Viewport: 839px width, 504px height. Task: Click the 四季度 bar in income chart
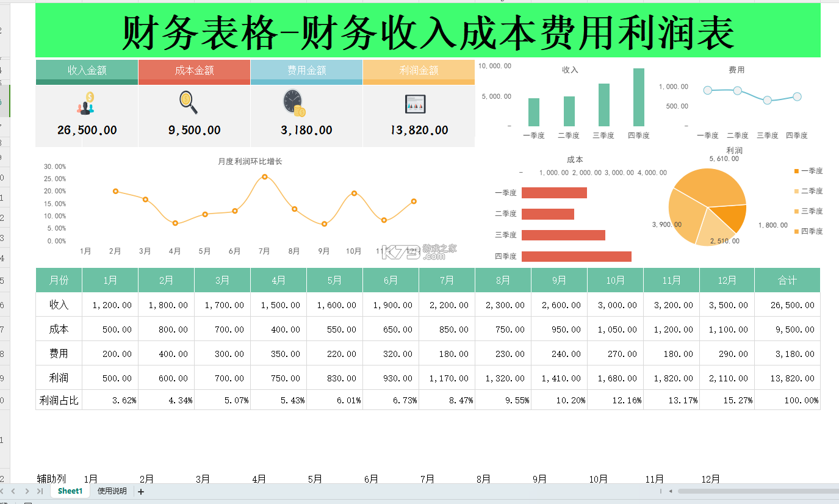point(639,97)
